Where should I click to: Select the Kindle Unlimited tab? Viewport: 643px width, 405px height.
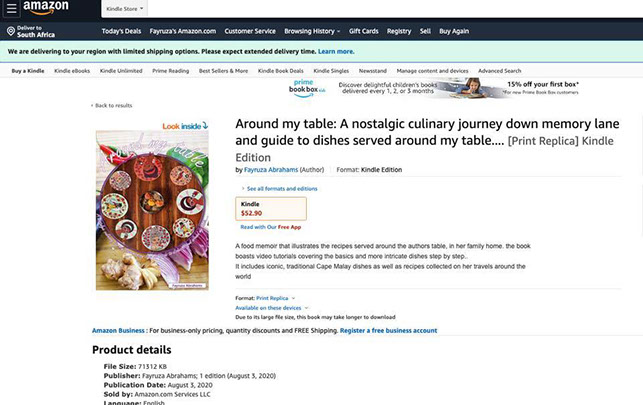coord(121,71)
